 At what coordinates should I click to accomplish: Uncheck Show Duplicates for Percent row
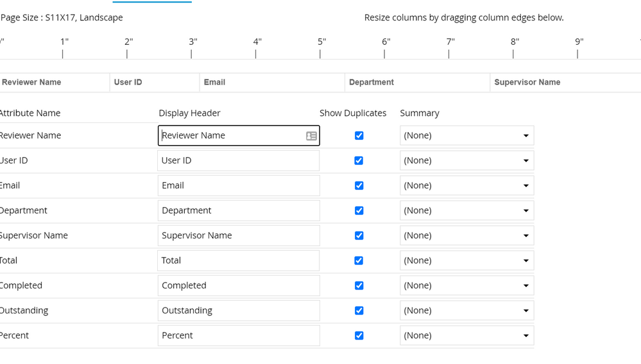[359, 336]
